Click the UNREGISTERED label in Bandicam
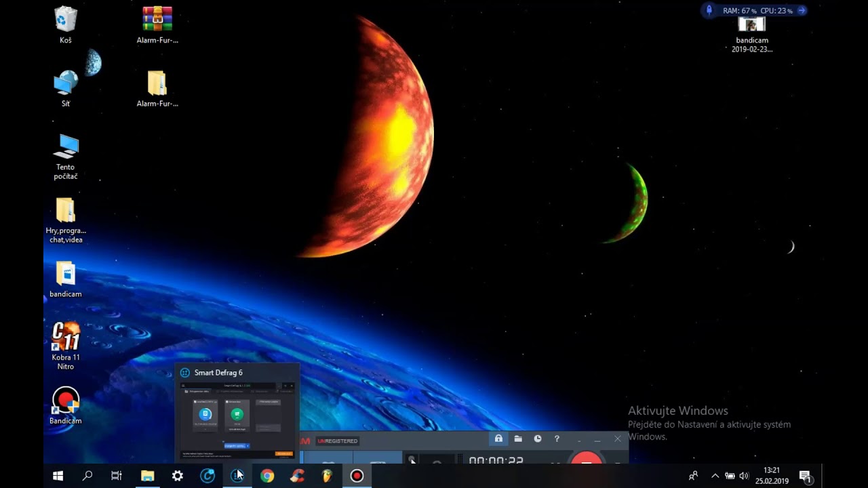 [337, 441]
